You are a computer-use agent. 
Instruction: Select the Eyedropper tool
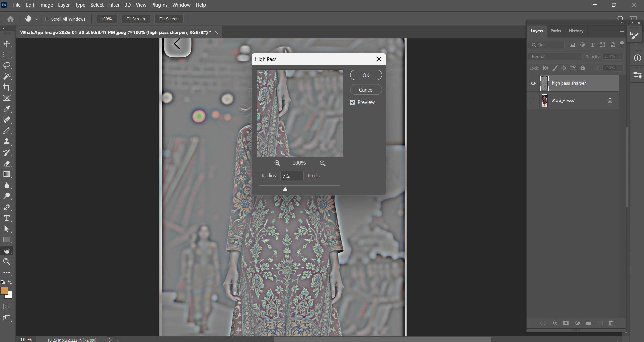click(7, 109)
